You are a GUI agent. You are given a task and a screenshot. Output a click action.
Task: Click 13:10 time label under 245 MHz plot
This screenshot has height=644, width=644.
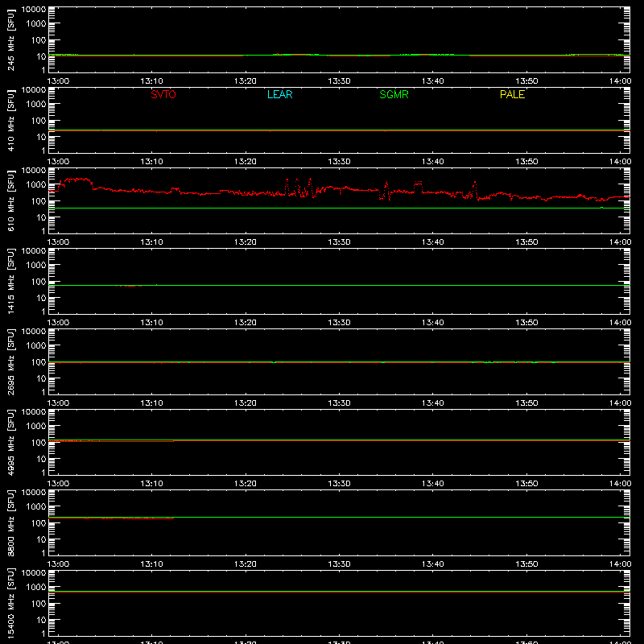point(151,81)
